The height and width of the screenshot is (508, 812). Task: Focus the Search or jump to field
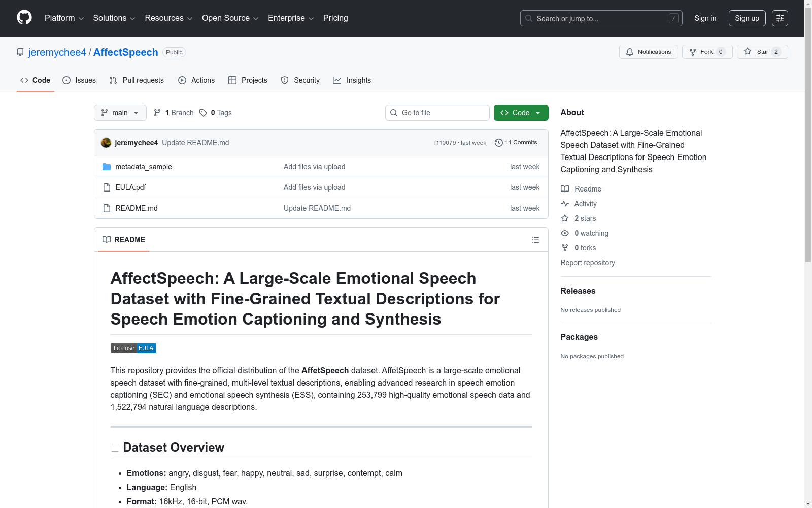coord(601,18)
